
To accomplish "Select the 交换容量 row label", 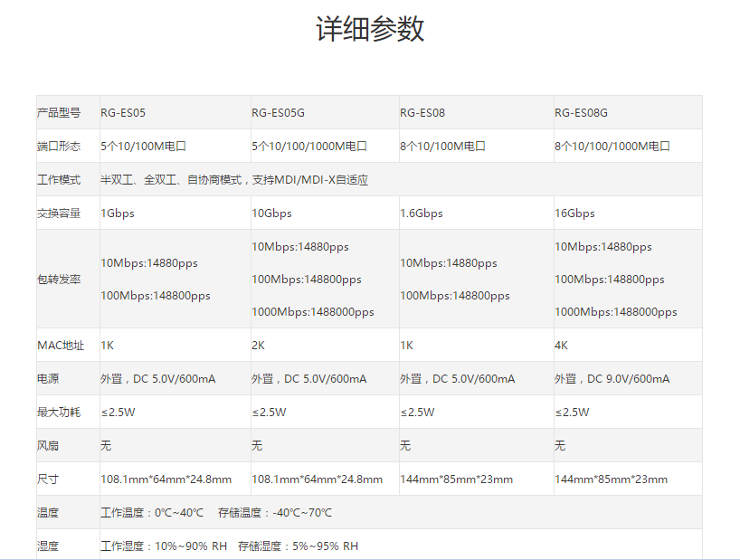I will tap(59, 214).
